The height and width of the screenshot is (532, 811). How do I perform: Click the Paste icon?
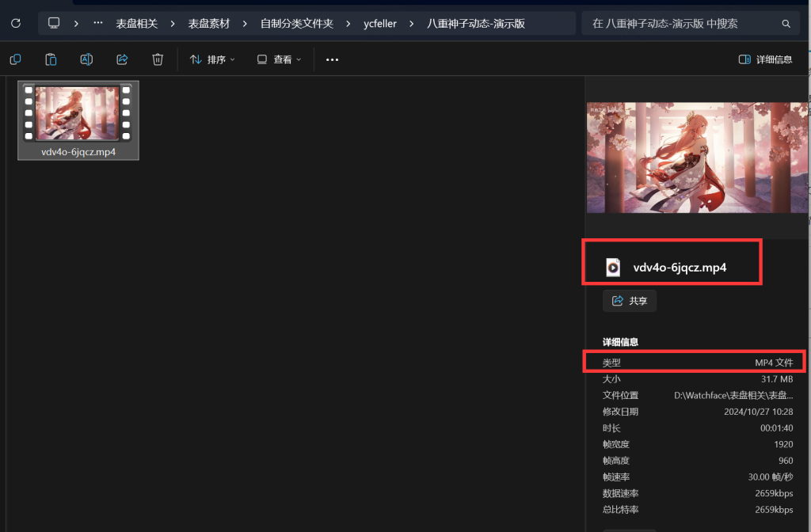(50, 59)
